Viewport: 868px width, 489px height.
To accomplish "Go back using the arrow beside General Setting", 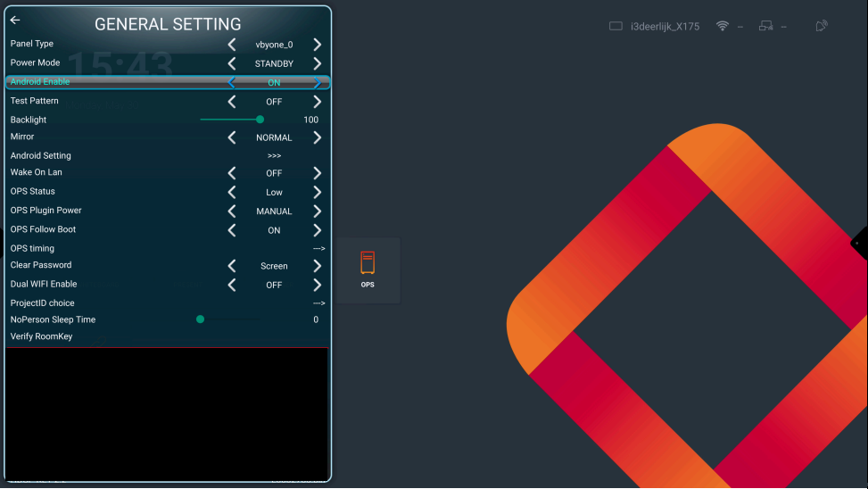I will click(15, 21).
